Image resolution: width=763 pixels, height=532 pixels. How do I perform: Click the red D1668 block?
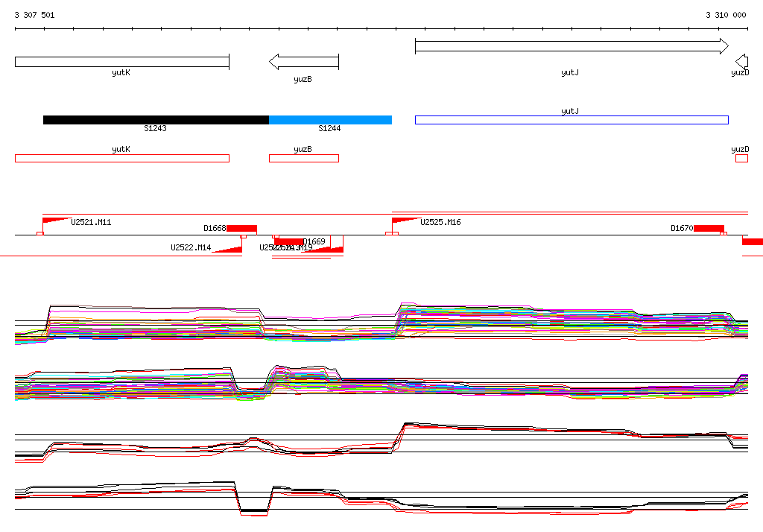241,229
